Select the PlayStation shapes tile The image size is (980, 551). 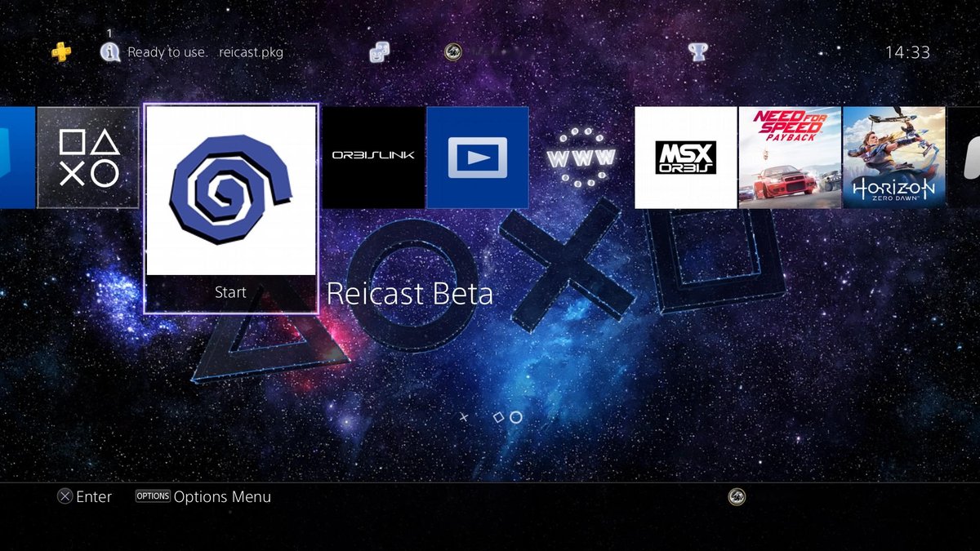pos(88,158)
